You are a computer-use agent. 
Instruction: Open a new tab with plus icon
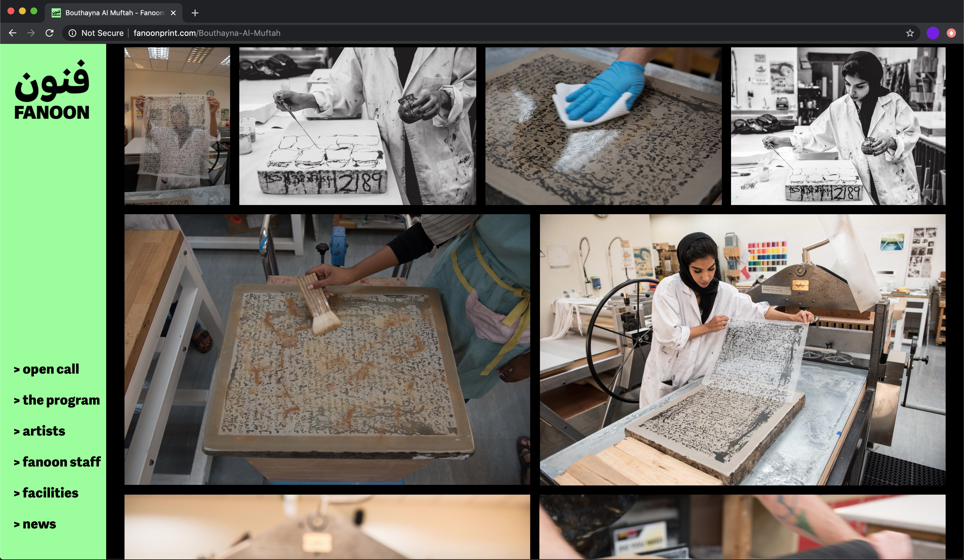coord(195,13)
